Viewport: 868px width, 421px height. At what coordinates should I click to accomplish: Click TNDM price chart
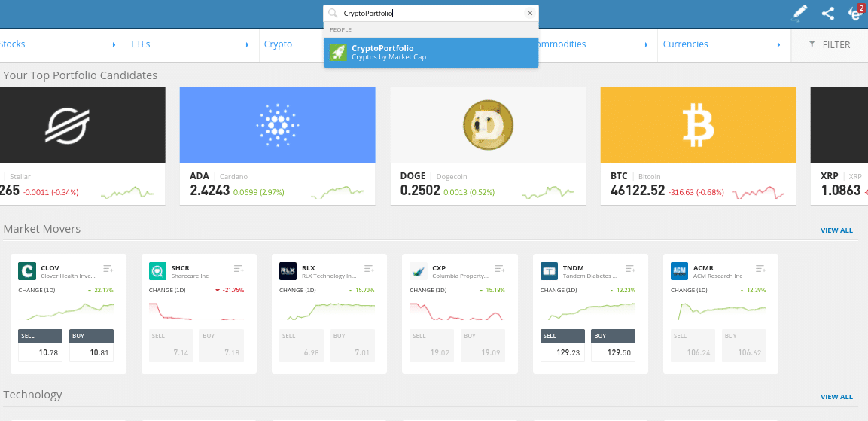tap(592, 311)
